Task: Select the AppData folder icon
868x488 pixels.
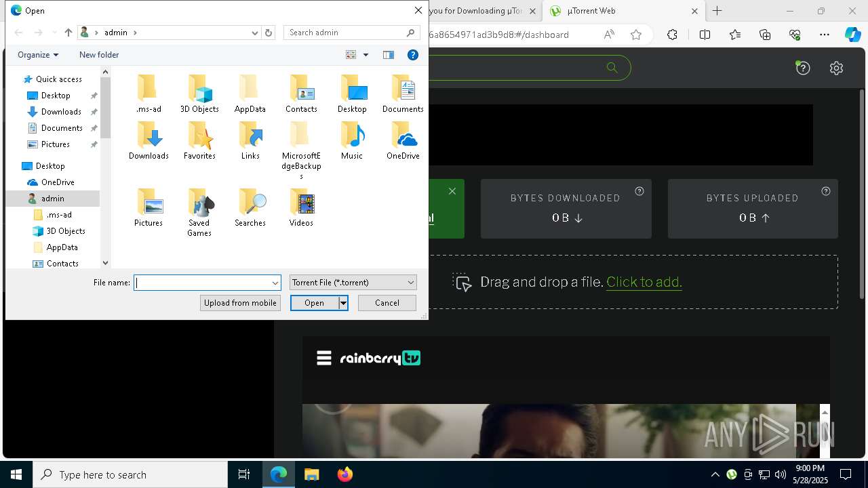Action: click(250, 88)
